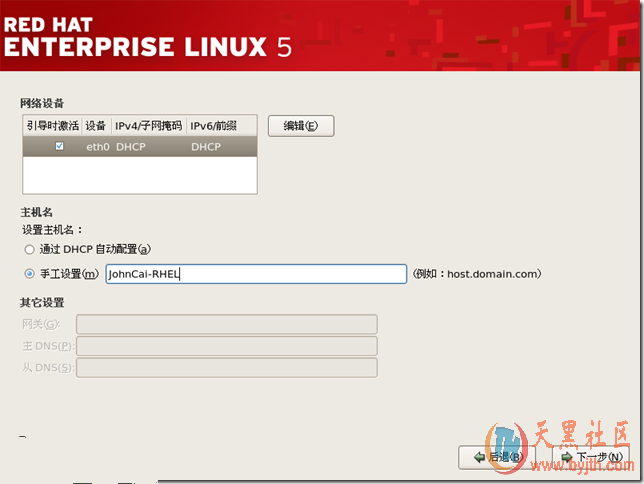Click the hostname field containing JohnCai-RHEL
644x484 pixels.
(x=256, y=274)
